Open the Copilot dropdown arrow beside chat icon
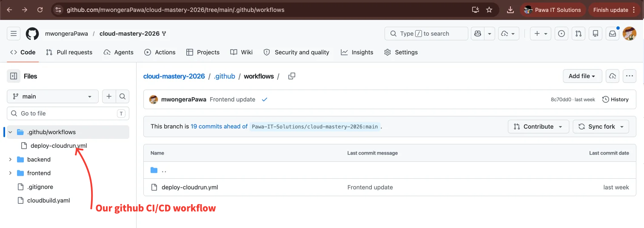The height and width of the screenshot is (228, 644). click(490, 34)
